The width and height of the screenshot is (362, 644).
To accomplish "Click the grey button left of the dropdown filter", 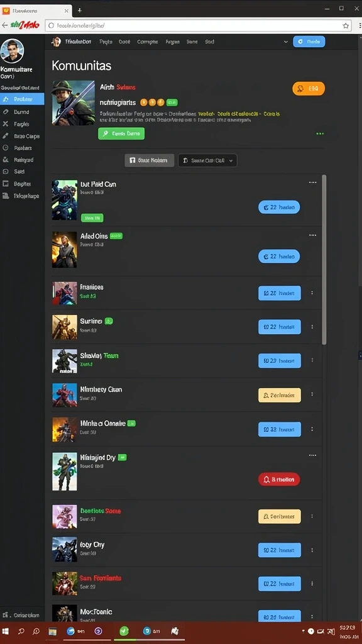I will 150,160.
